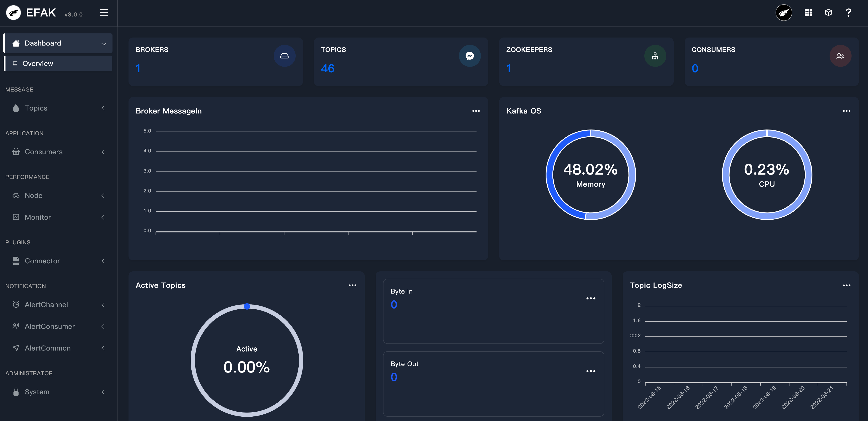Open the user avatar feather icon
The width and height of the screenshot is (868, 421).
pos(784,13)
